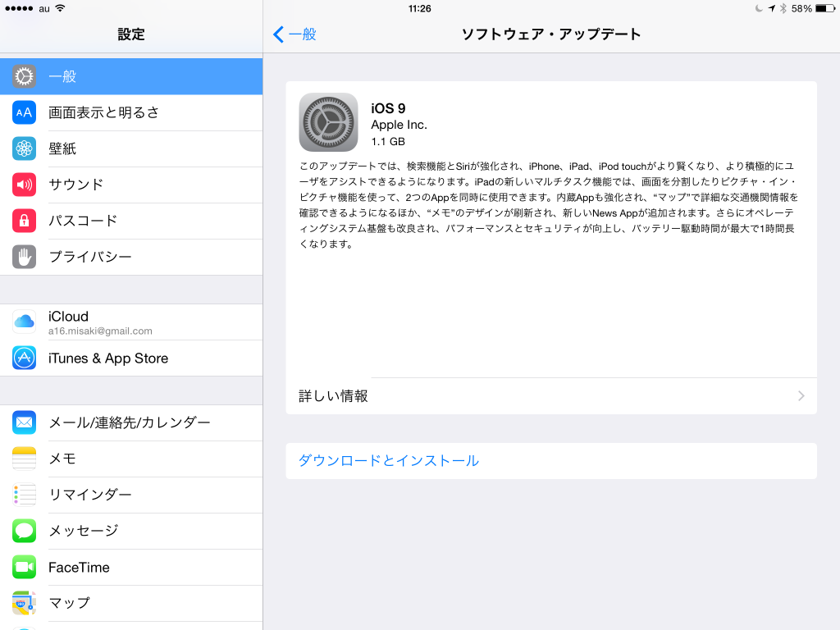Open 画面表示と明るさ settings
This screenshot has height=630, width=840.
point(131,112)
